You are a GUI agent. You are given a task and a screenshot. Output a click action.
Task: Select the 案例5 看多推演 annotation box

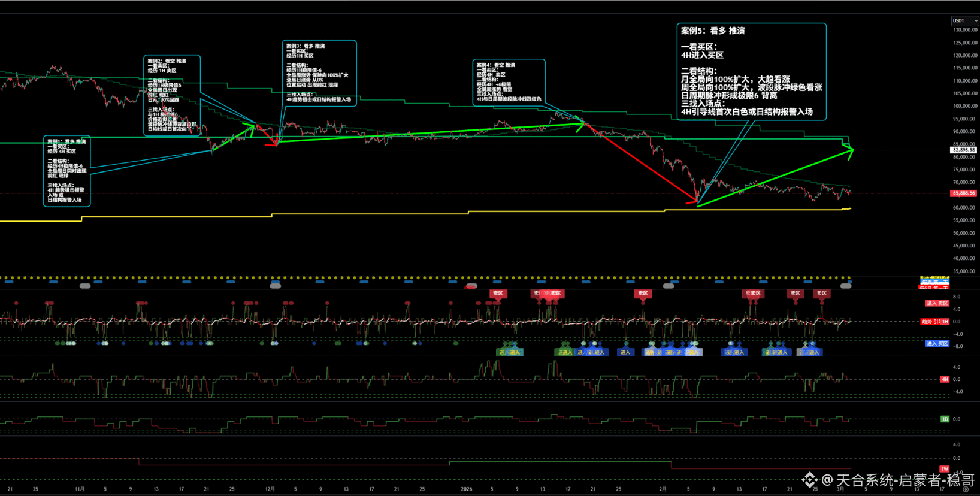pos(751,71)
